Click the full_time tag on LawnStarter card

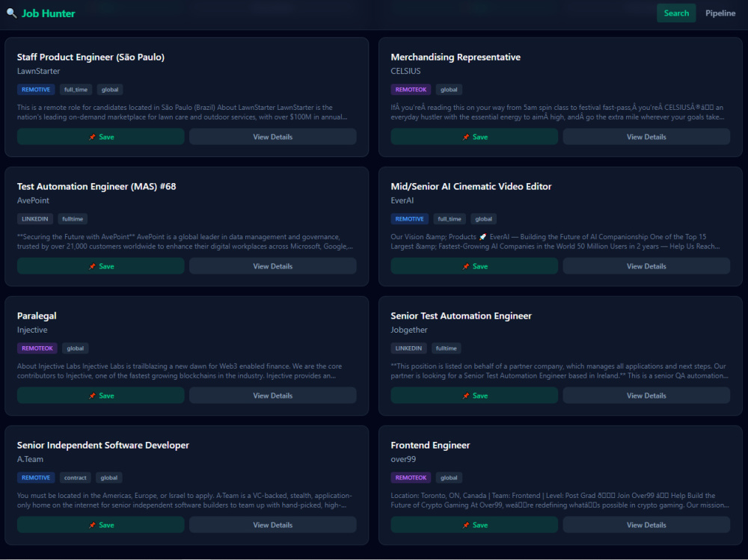76,90
